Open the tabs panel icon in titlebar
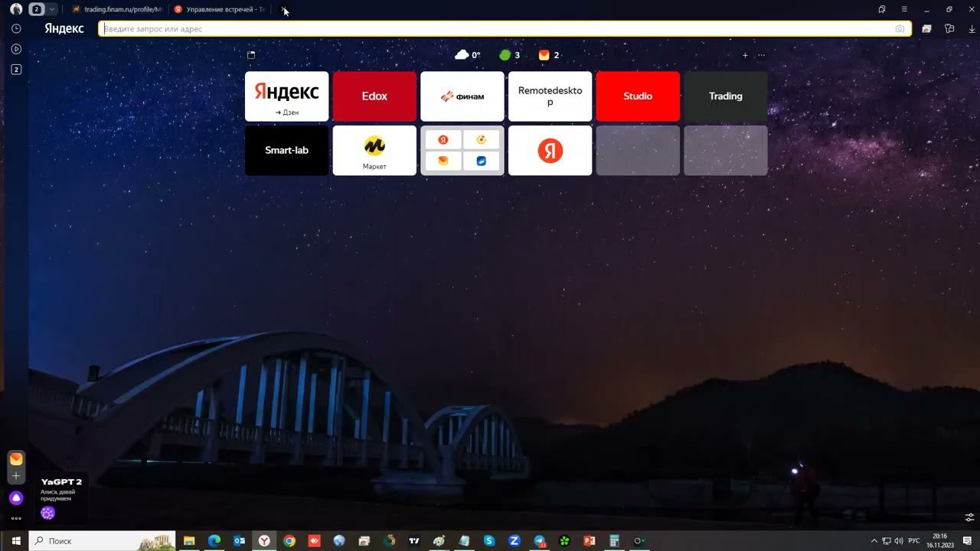Image resolution: width=980 pixels, height=551 pixels. point(882,9)
